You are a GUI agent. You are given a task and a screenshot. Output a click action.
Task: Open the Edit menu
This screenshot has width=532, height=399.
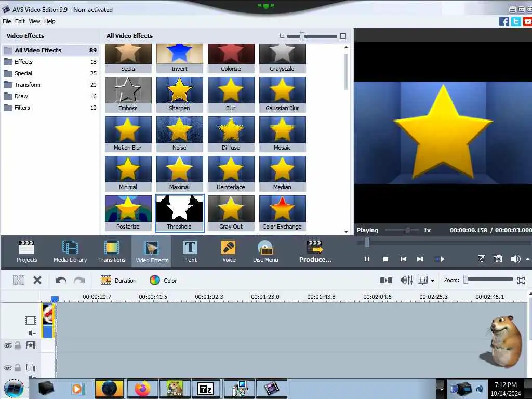(20, 21)
